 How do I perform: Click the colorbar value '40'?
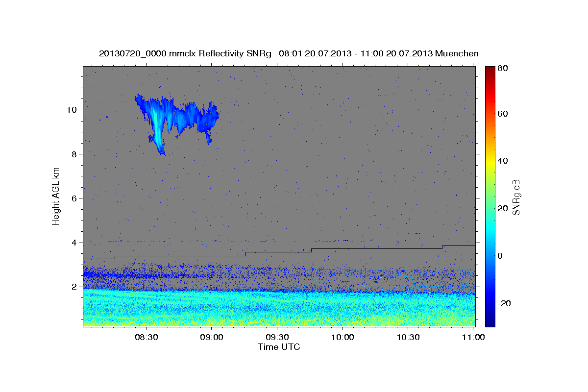tap(502, 161)
